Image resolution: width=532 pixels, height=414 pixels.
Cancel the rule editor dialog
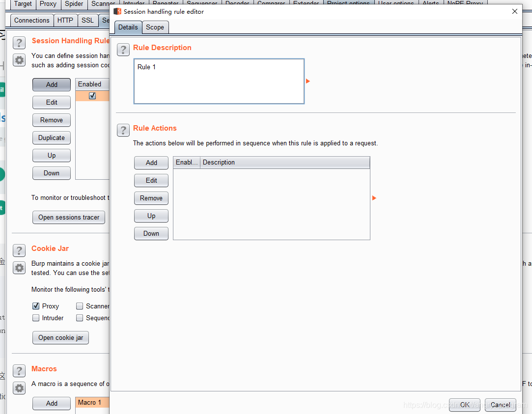[x=501, y=405]
